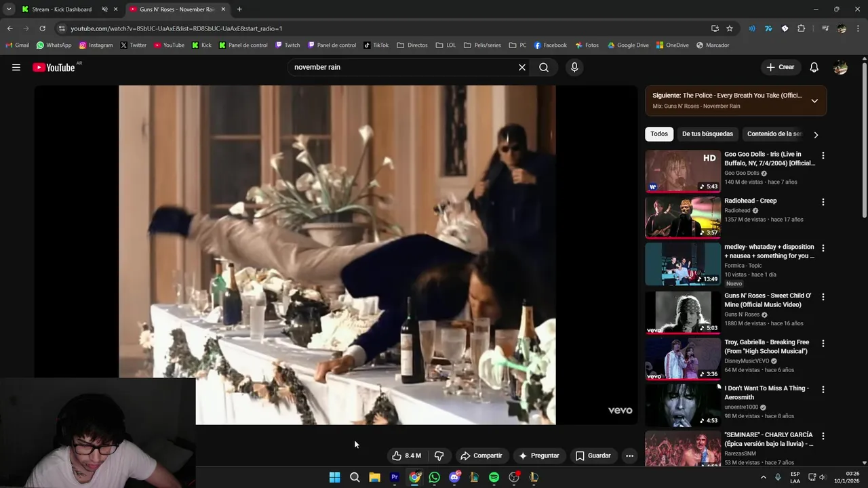Open the Pelis/series bookmarks folder
The height and width of the screenshot is (488, 868).
click(482, 45)
